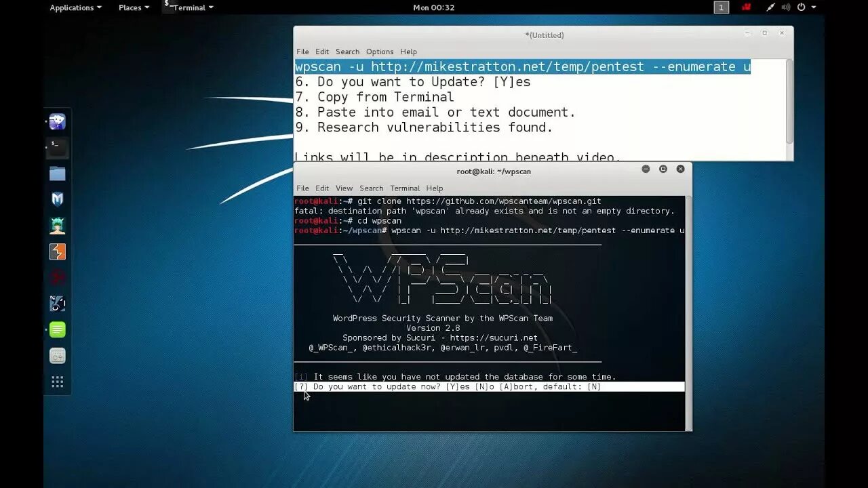Open Help menu in the terminal window

click(435, 188)
